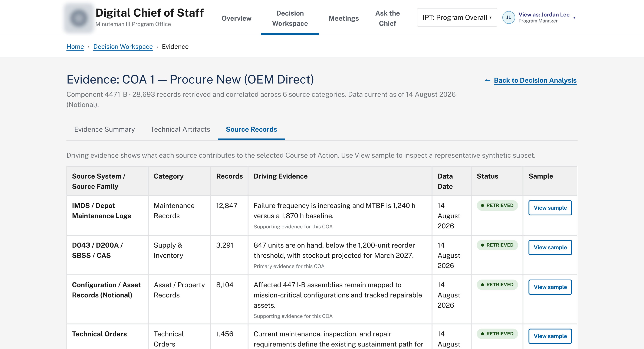Click the RETRIEVED status in the Technical Orders row
The height and width of the screenshot is (349, 644).
coord(497,334)
